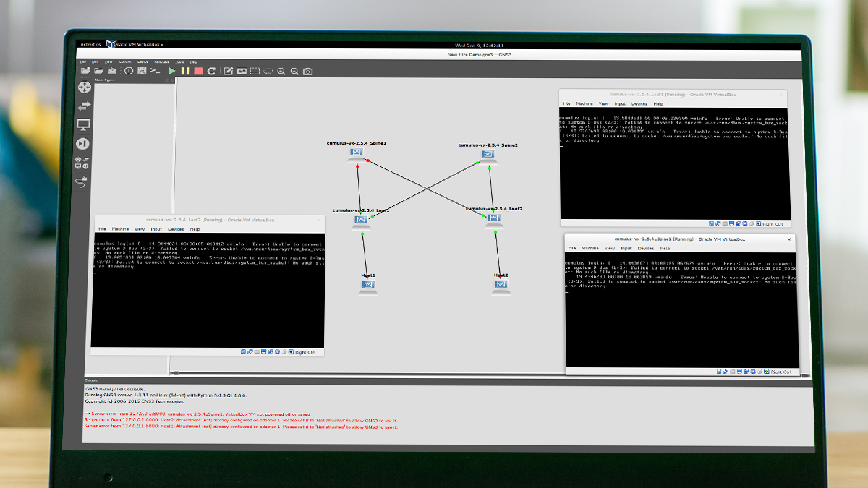
Task: Open Activities in the top bar
Action: point(91,45)
